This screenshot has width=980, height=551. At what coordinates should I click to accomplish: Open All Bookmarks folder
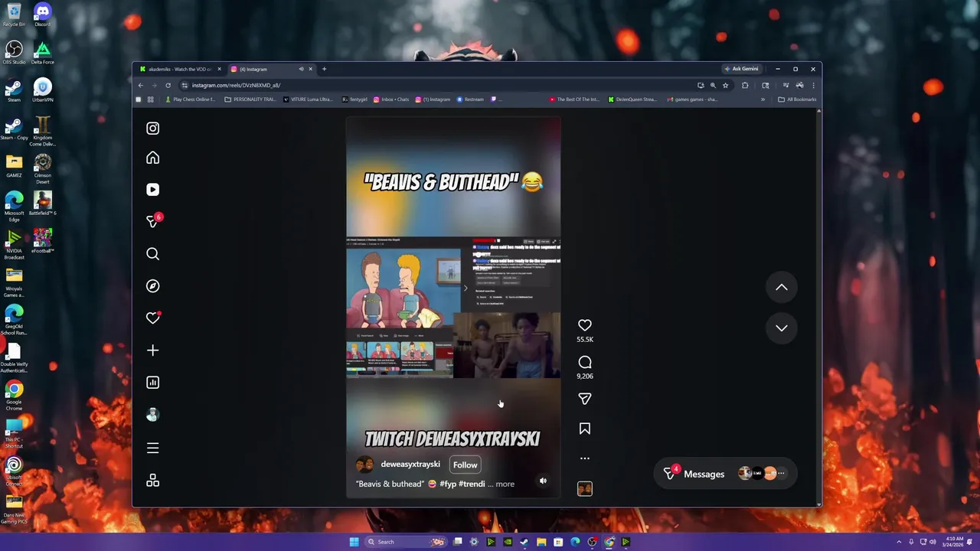(x=797, y=99)
